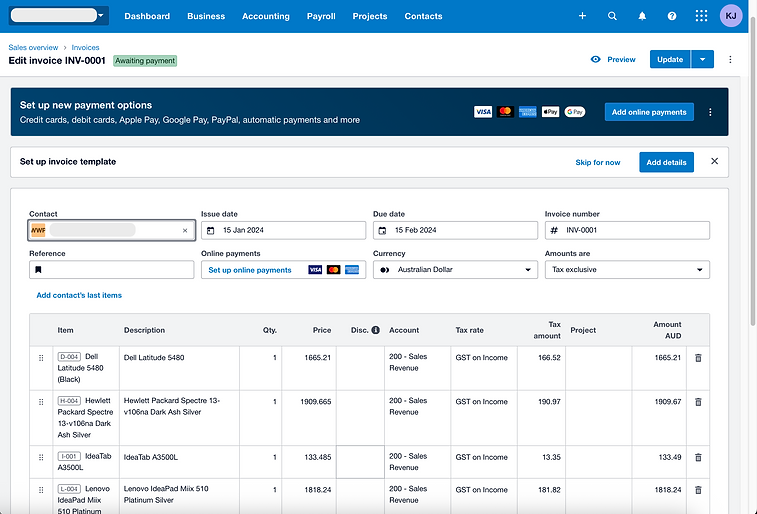Click Add contact's last items link
This screenshot has height=514, width=757.
[x=79, y=295]
